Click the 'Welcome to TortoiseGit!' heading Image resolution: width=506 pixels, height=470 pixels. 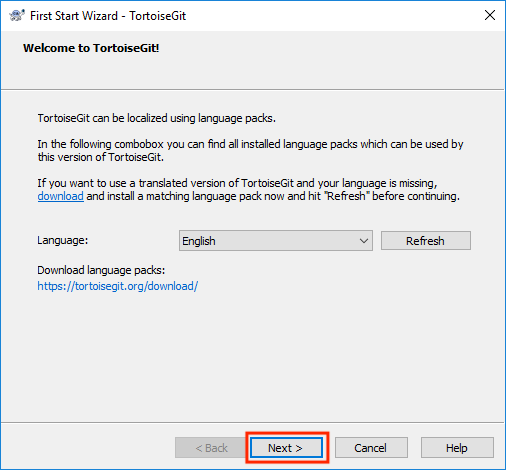click(91, 48)
